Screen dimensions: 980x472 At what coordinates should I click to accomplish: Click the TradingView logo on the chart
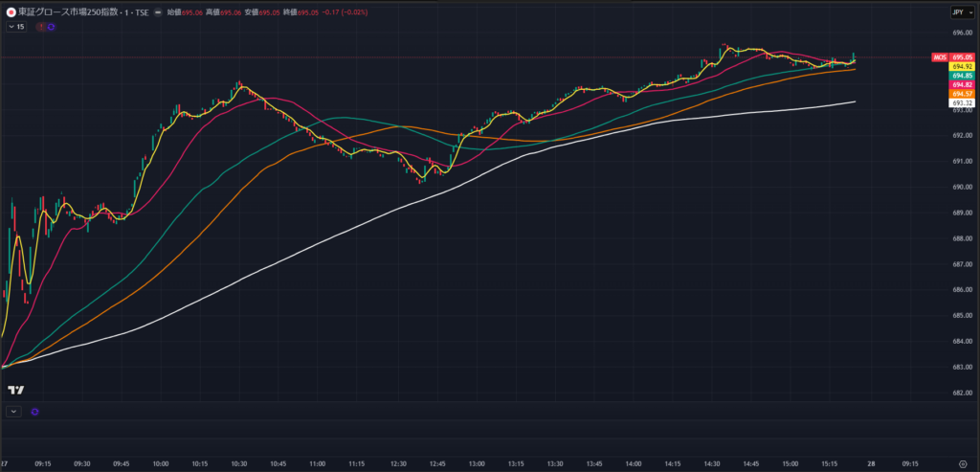15,390
